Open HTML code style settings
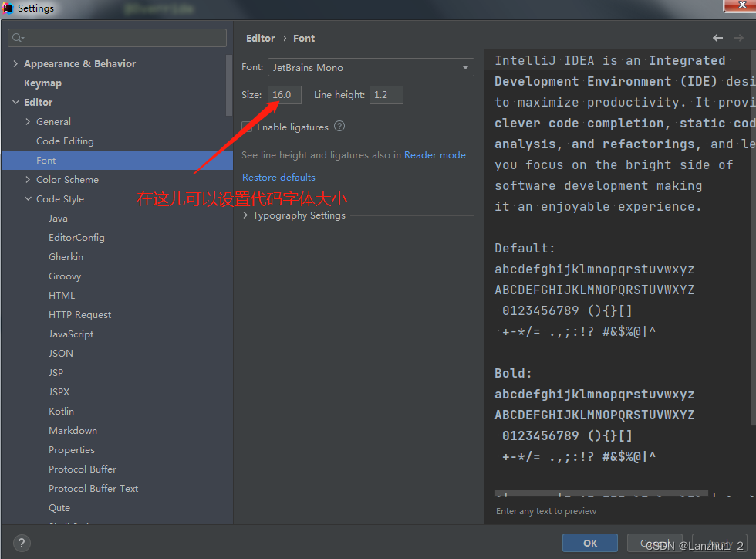756x559 pixels. click(x=62, y=296)
